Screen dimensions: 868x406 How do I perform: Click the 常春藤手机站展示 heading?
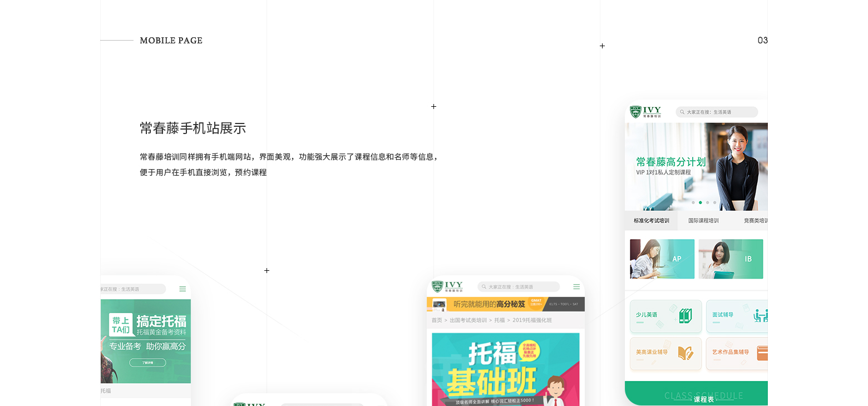pyautogui.click(x=193, y=128)
